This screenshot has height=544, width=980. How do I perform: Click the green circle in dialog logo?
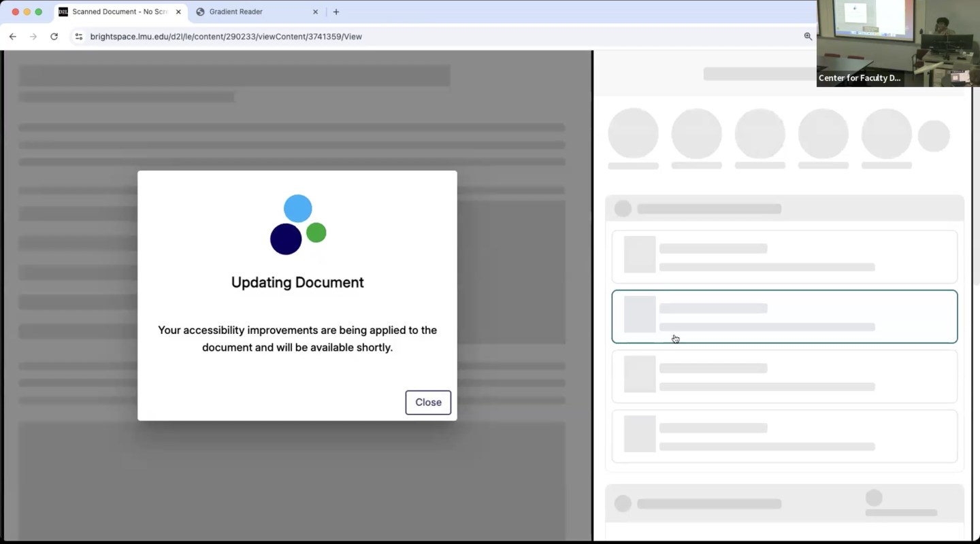click(x=316, y=233)
